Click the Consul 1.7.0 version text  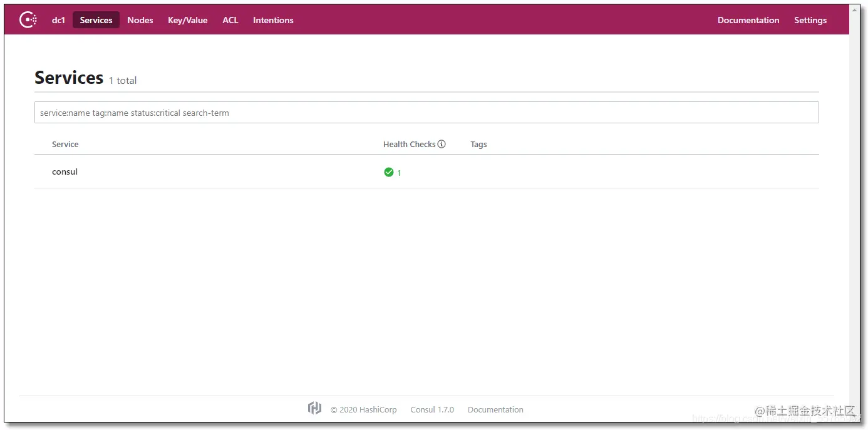[x=432, y=409]
